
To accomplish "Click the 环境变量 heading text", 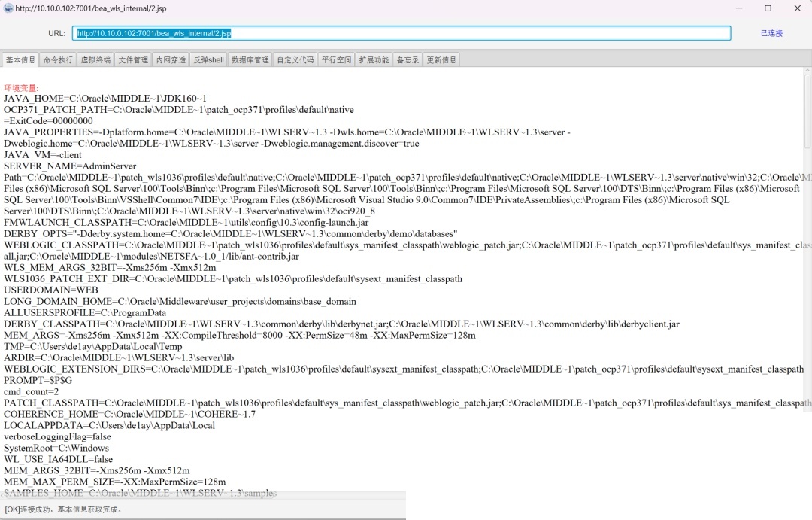I will [21, 87].
